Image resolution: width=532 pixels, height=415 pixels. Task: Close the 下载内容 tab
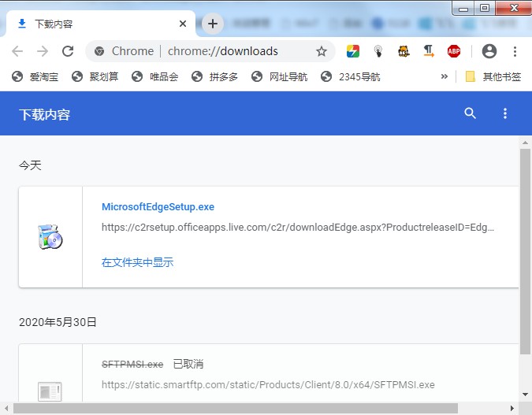[x=183, y=24]
